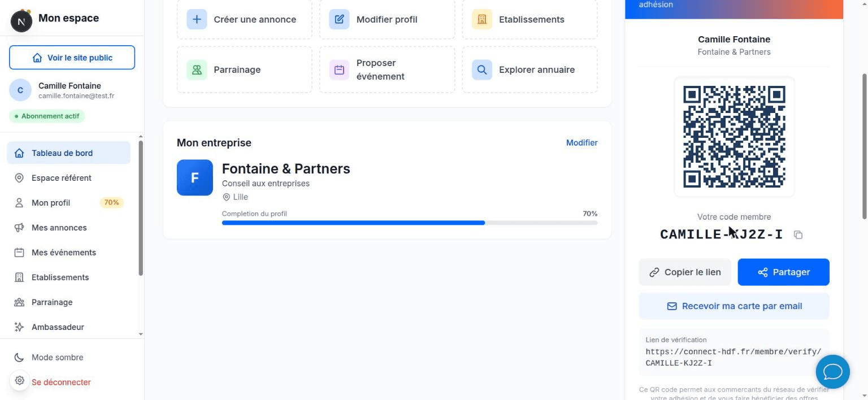Click the megaphone icon of Mes annonces

pyautogui.click(x=19, y=228)
